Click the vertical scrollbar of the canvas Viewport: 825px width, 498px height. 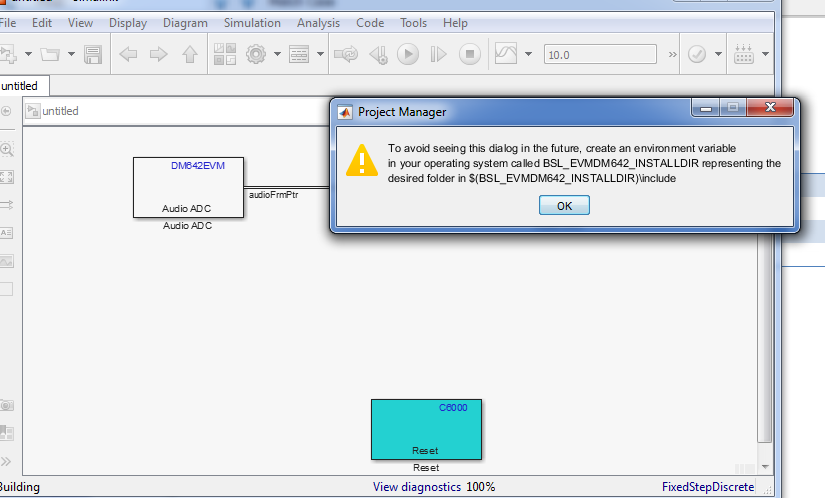coord(764,337)
